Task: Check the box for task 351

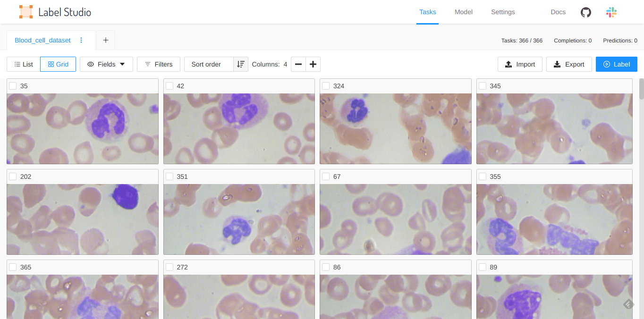Action: (169, 176)
